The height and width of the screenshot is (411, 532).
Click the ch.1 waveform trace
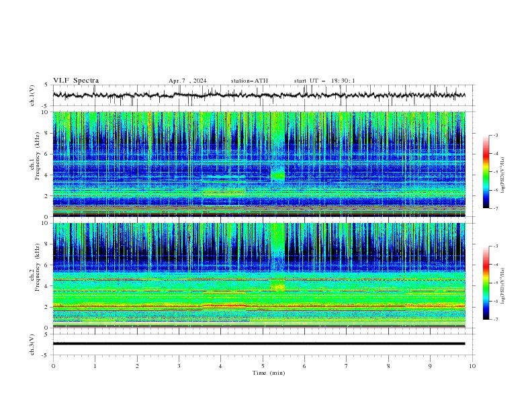259,95
